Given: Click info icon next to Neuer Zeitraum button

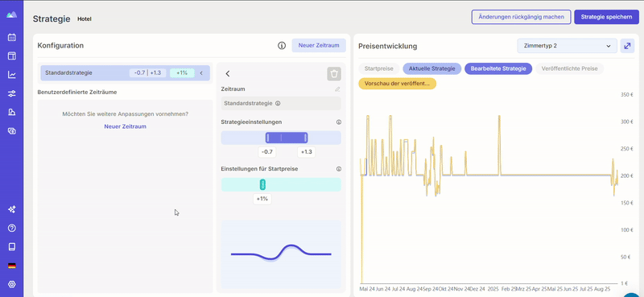Looking at the screenshot, I should point(282,46).
